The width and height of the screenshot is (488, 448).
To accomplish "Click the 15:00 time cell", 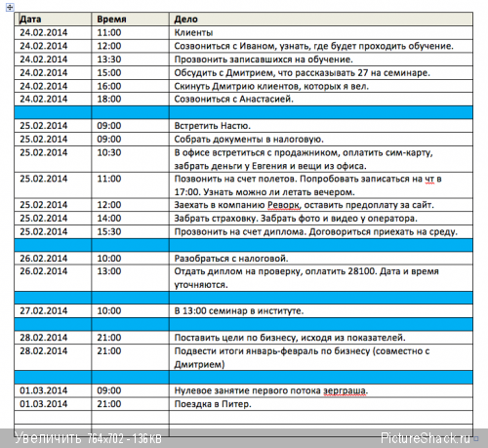I will [x=130, y=73].
